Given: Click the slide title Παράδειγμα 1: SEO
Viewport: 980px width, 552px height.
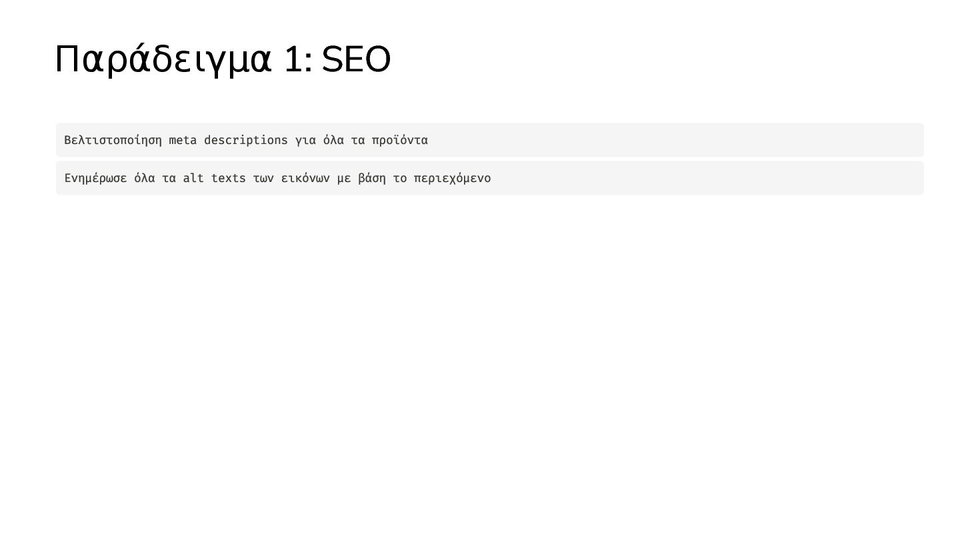Looking at the screenshot, I should 223,60.
